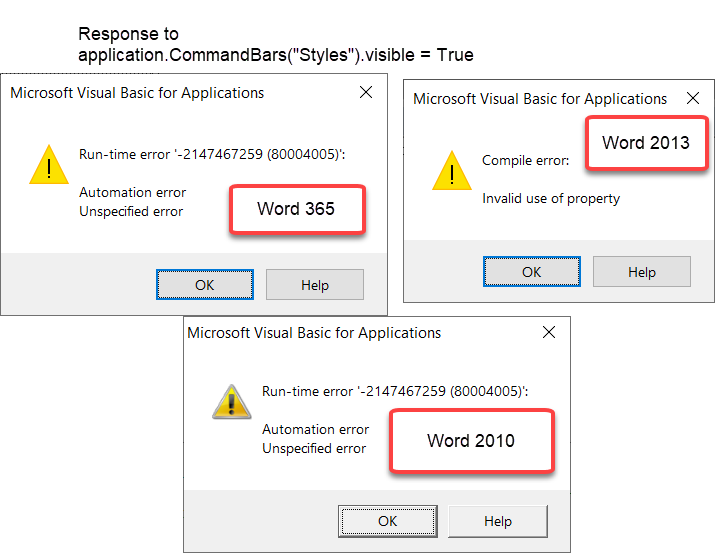Click OK in the Word 365 error dialog
Viewport: 715px width, 553px height.
(205, 284)
